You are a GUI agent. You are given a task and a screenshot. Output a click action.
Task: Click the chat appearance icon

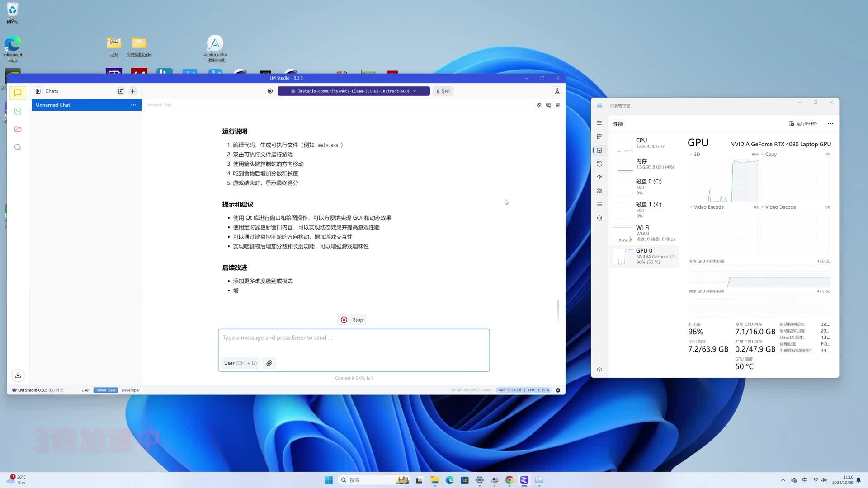pos(548,105)
